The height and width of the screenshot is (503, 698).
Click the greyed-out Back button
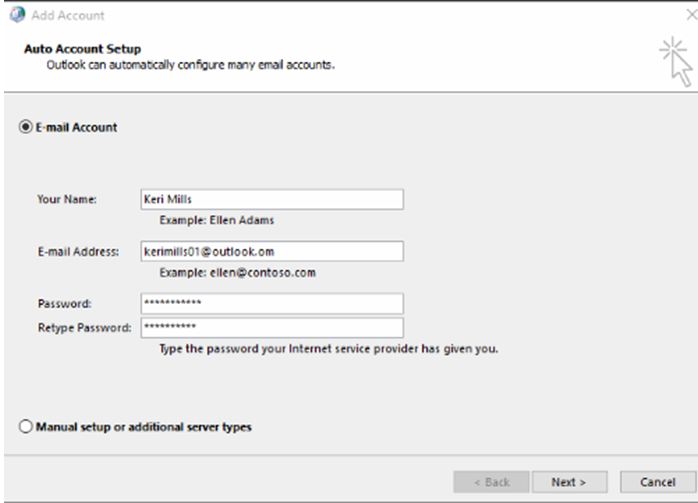pos(491,482)
